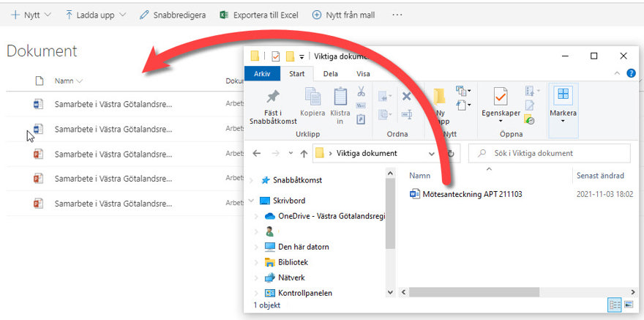Image resolution: width=644 pixels, height=320 pixels.
Task: Switch to details view in status bar
Action: 614,304
